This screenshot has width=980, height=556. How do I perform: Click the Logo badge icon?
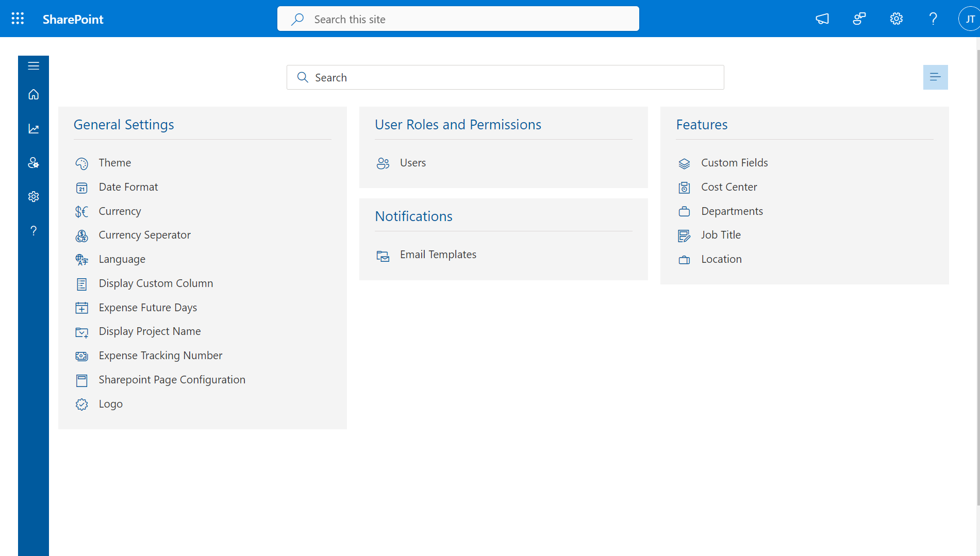click(81, 405)
